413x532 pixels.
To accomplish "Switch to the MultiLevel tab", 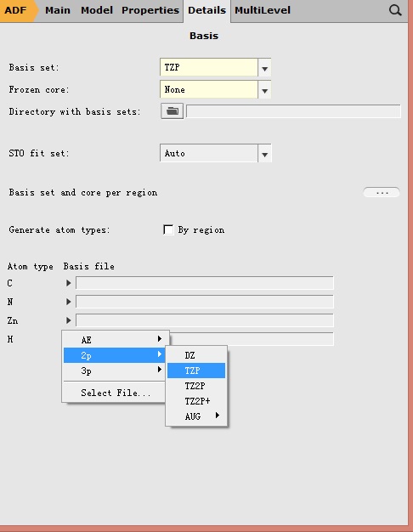I will (x=263, y=10).
